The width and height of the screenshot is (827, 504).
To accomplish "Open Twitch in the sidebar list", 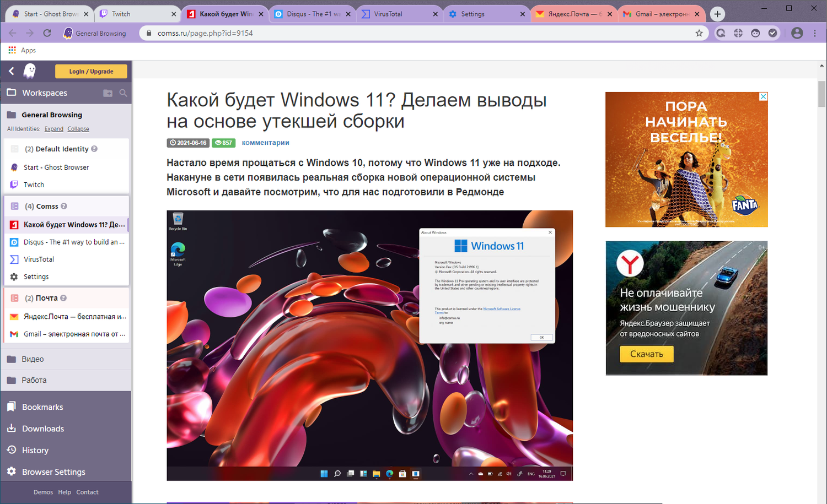I will coord(67,185).
